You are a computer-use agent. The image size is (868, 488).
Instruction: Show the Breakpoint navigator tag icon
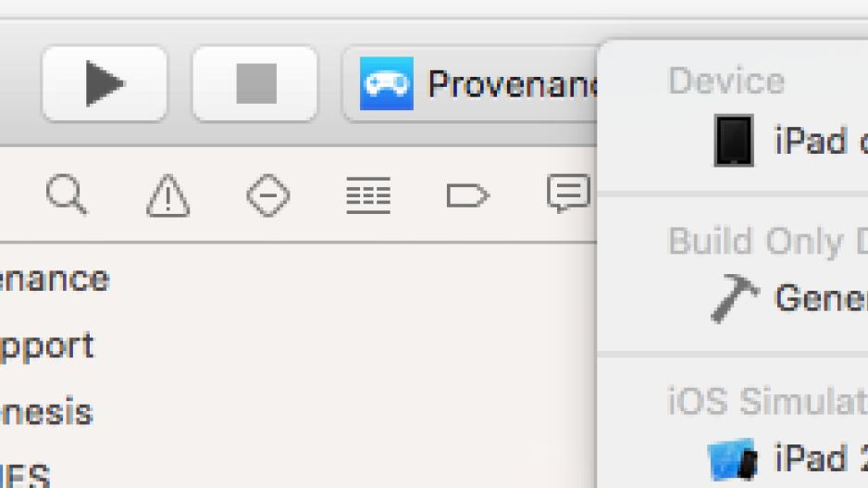coord(467,195)
